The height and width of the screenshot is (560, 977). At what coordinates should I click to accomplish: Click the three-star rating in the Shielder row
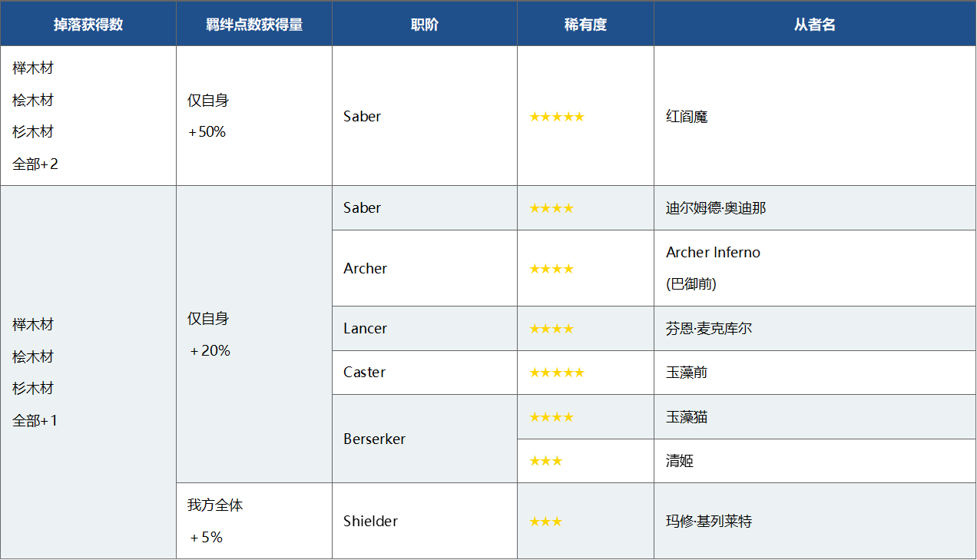[x=545, y=522]
